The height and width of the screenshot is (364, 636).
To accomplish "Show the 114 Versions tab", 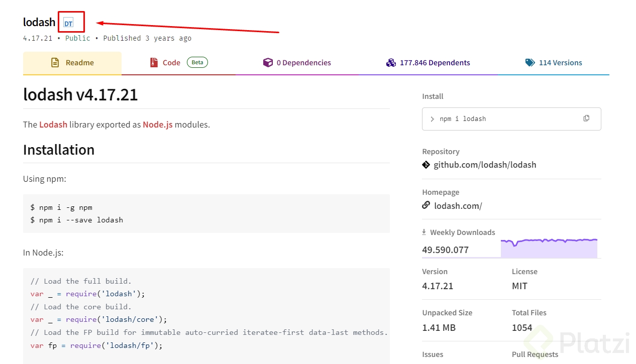I will coord(560,63).
